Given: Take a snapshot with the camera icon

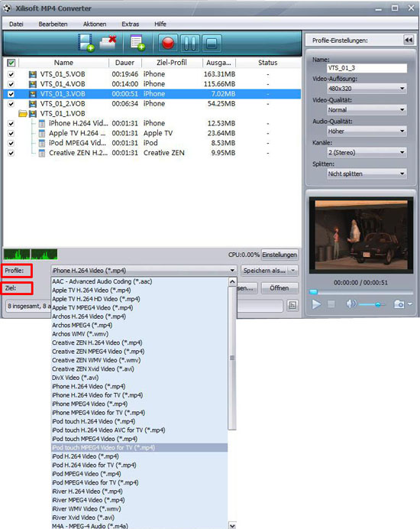Looking at the screenshot, I should [x=399, y=304].
